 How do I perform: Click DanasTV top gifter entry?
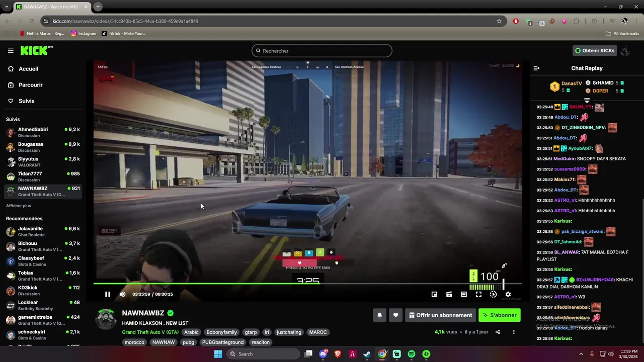tap(566, 86)
